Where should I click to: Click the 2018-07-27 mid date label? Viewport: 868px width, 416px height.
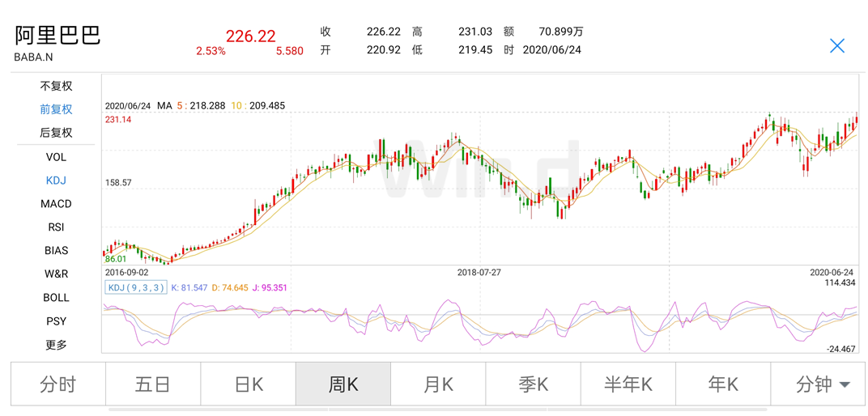[479, 272]
